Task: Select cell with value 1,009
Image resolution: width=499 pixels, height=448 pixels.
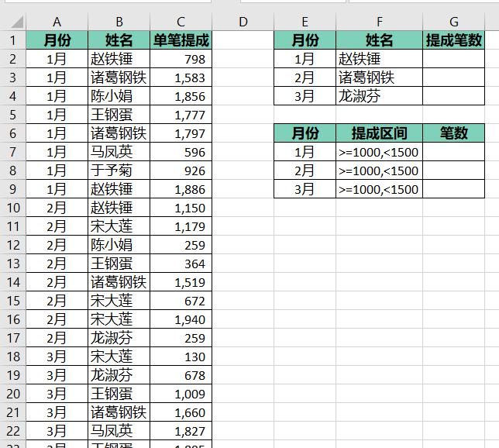Action: coord(181,394)
